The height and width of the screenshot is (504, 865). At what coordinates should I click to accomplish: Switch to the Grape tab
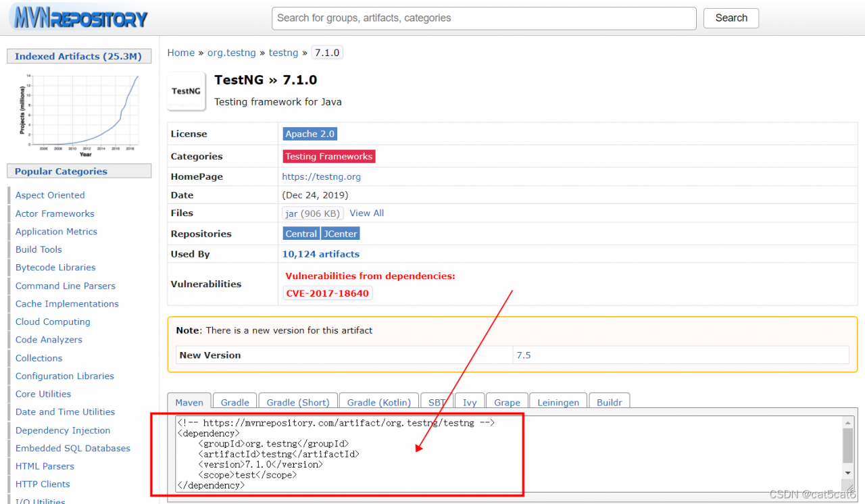507,402
